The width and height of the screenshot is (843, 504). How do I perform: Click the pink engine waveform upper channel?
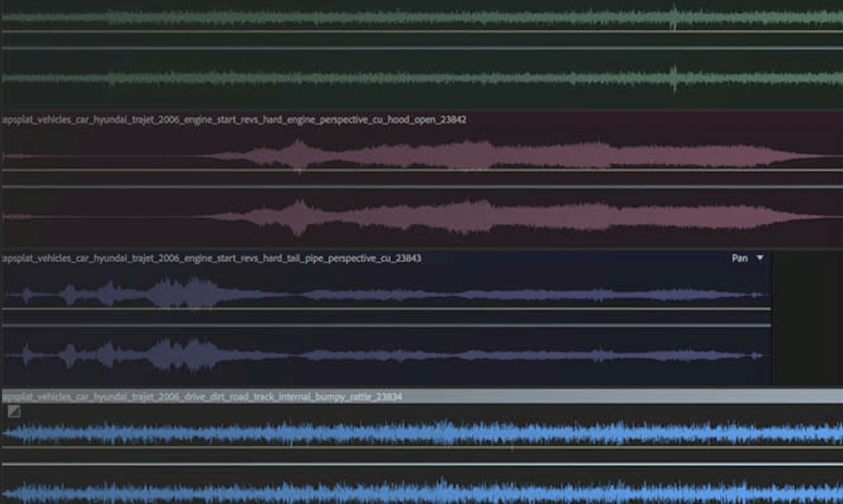[x=422, y=155]
